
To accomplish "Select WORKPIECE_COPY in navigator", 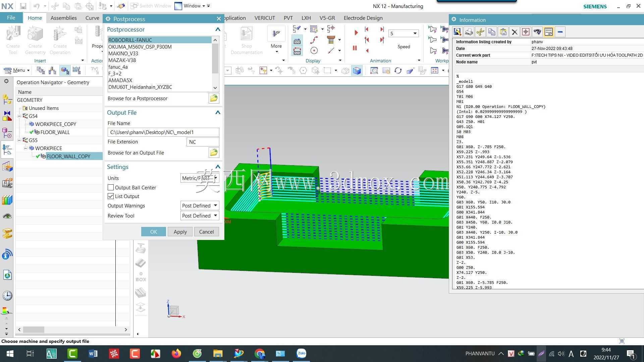I will point(56,124).
